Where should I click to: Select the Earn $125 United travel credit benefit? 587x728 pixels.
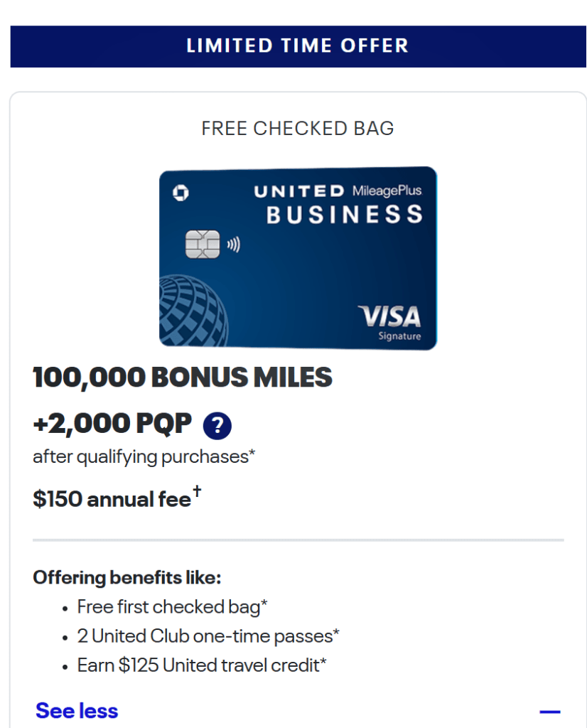pos(202,665)
